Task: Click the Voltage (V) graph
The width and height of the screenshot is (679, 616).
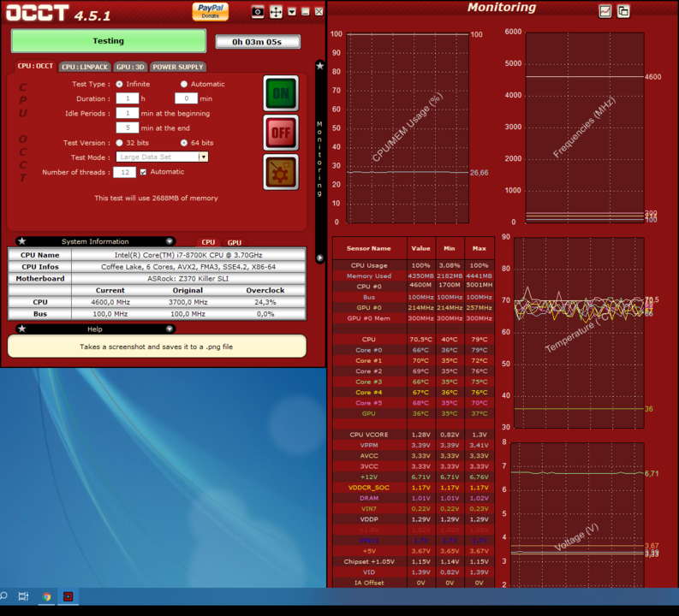Action: pos(578,515)
